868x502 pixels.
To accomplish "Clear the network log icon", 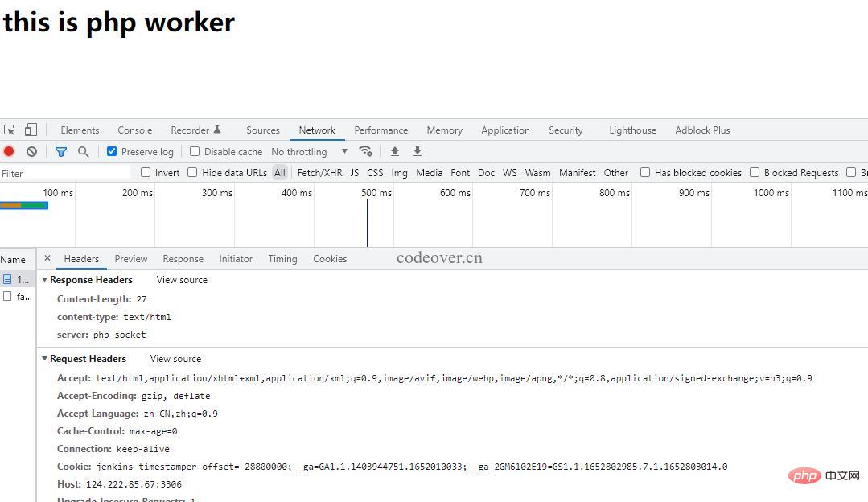I will [31, 152].
